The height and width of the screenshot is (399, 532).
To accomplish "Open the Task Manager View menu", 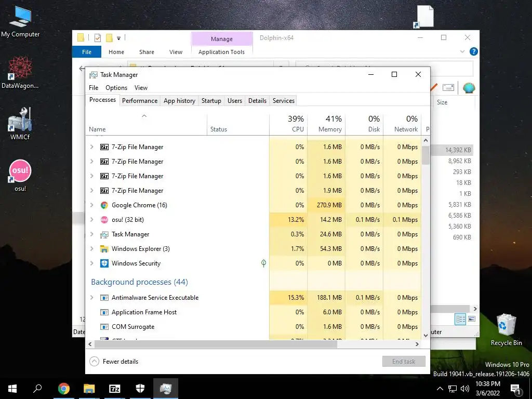I will tap(141, 87).
